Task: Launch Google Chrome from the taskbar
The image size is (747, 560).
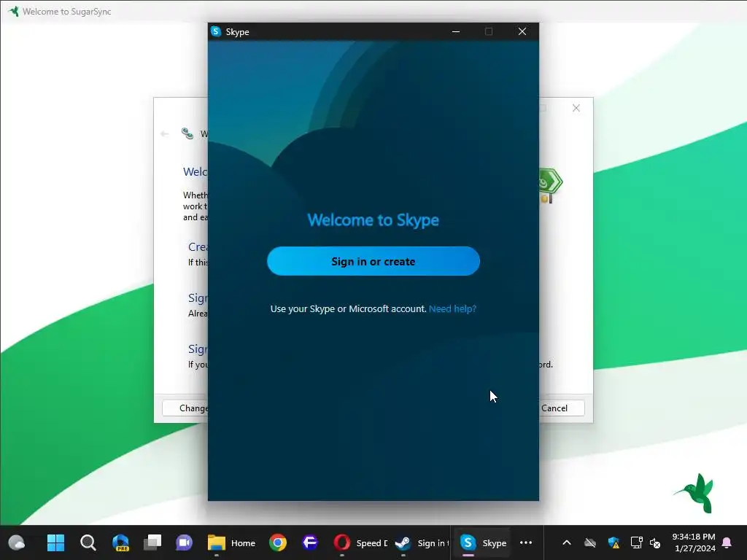Action: [278, 542]
